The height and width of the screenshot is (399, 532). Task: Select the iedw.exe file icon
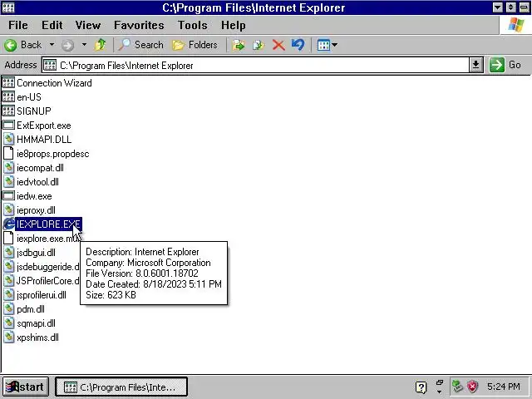point(8,196)
